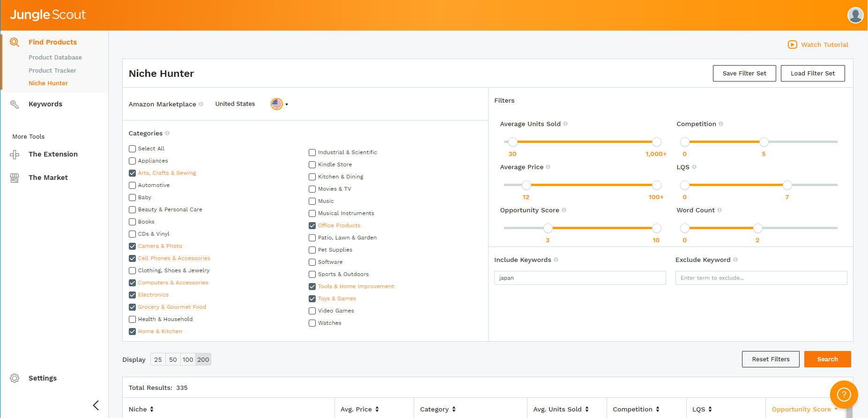Click the Include Keywords input field
This screenshot has width=868, height=418.
point(580,278)
